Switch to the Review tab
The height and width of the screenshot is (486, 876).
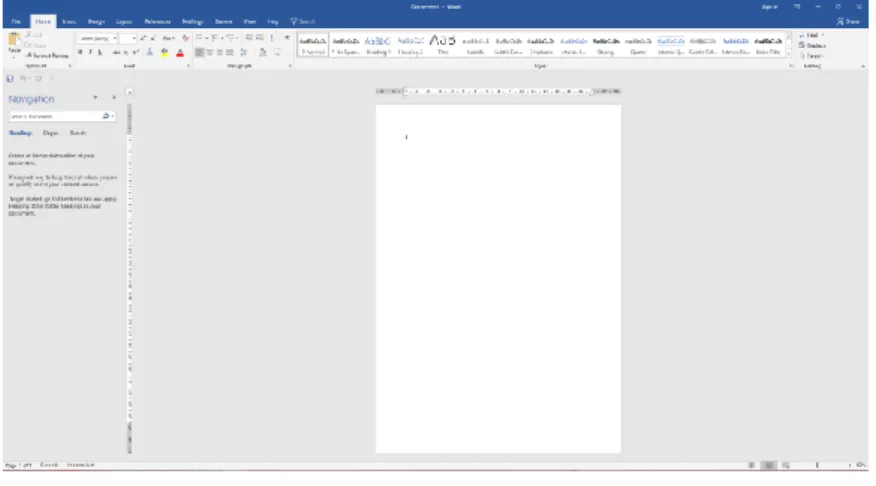[x=223, y=21]
